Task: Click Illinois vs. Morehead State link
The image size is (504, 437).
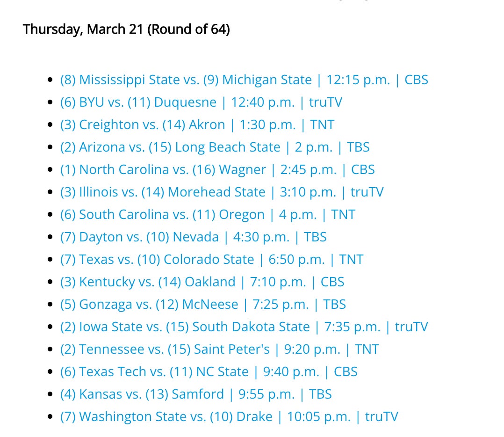Action: pos(222,192)
